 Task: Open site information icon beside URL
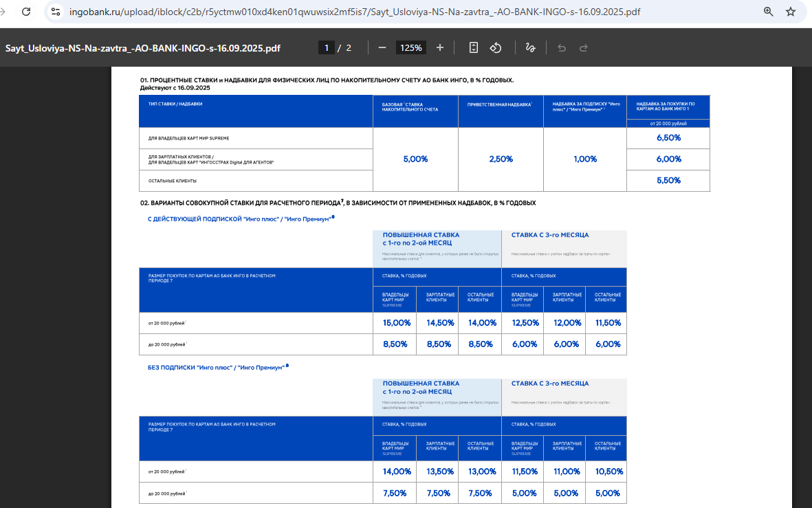point(56,12)
